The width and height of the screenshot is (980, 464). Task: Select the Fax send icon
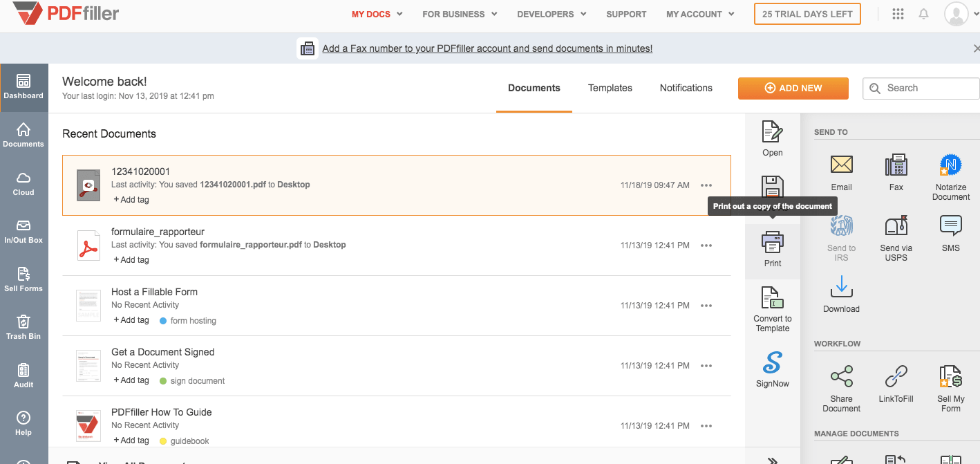tap(896, 165)
